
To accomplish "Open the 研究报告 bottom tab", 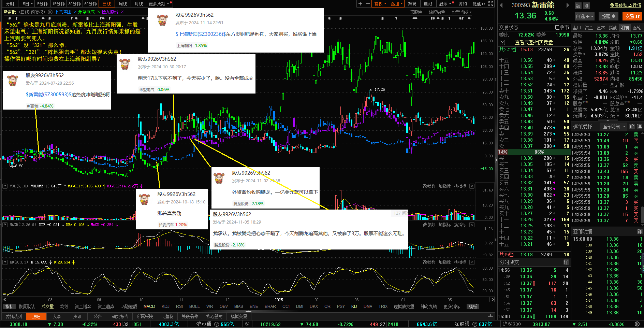I will (120, 316).
